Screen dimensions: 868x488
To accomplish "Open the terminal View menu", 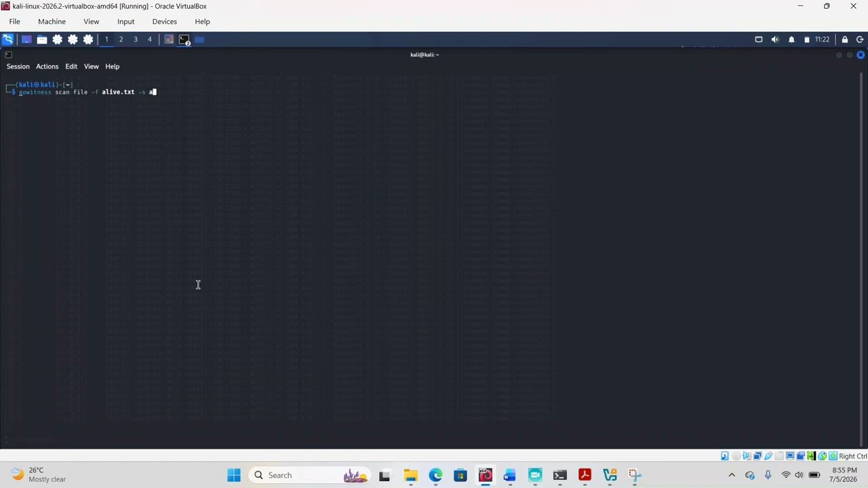I will (x=91, y=66).
